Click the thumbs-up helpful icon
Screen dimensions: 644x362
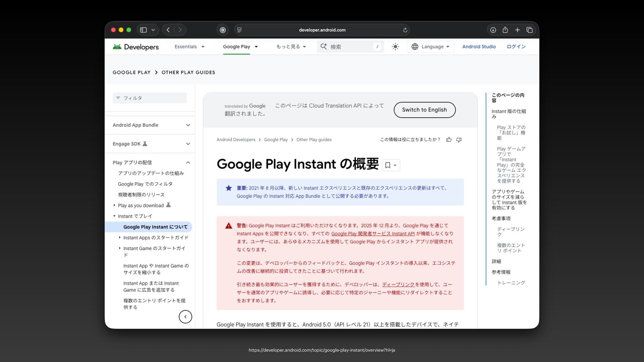[449, 140]
